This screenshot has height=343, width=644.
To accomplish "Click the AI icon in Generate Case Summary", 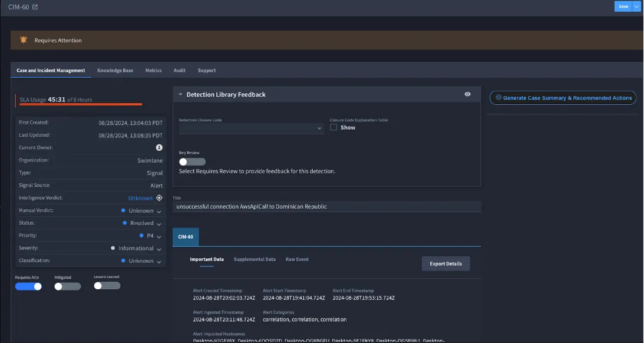I will pos(498,97).
